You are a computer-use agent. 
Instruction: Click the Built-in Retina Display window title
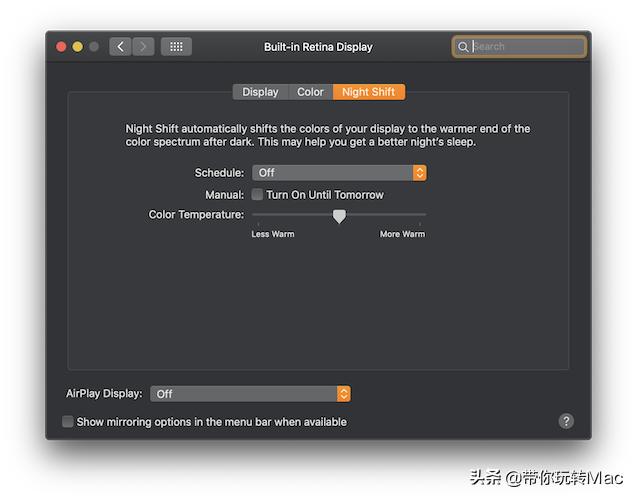(318, 47)
